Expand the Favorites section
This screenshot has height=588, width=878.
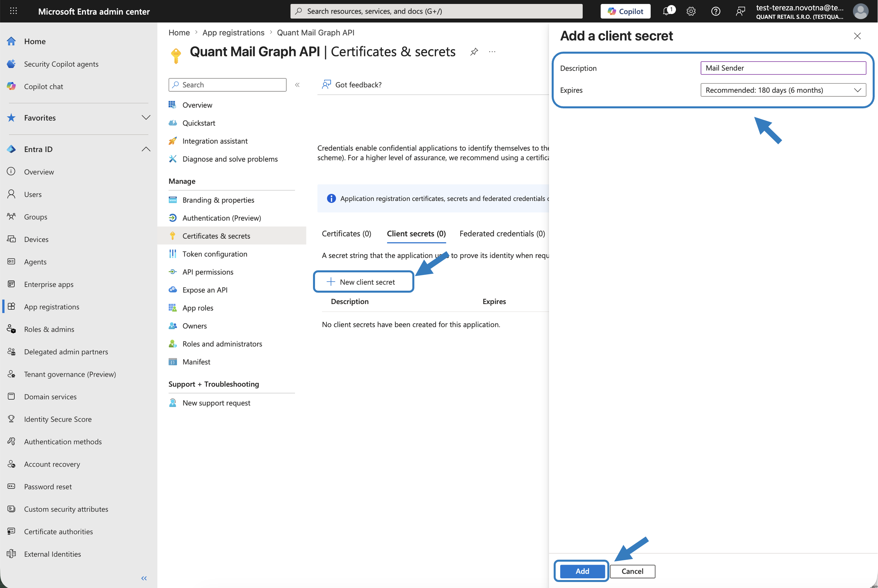[x=146, y=118]
